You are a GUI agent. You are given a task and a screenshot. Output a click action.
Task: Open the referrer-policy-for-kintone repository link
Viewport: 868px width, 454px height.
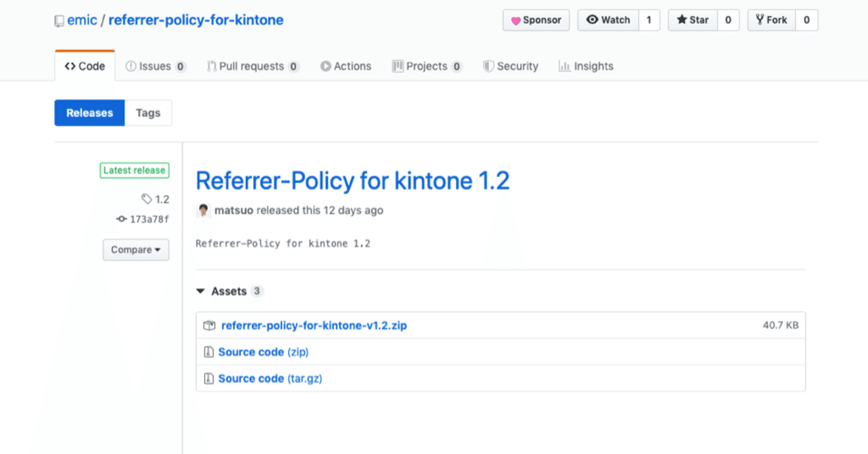tap(196, 20)
